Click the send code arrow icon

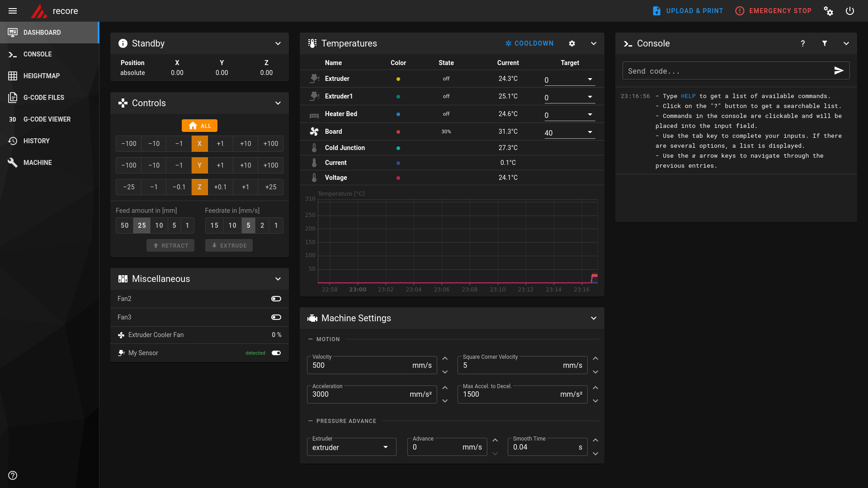tap(839, 70)
